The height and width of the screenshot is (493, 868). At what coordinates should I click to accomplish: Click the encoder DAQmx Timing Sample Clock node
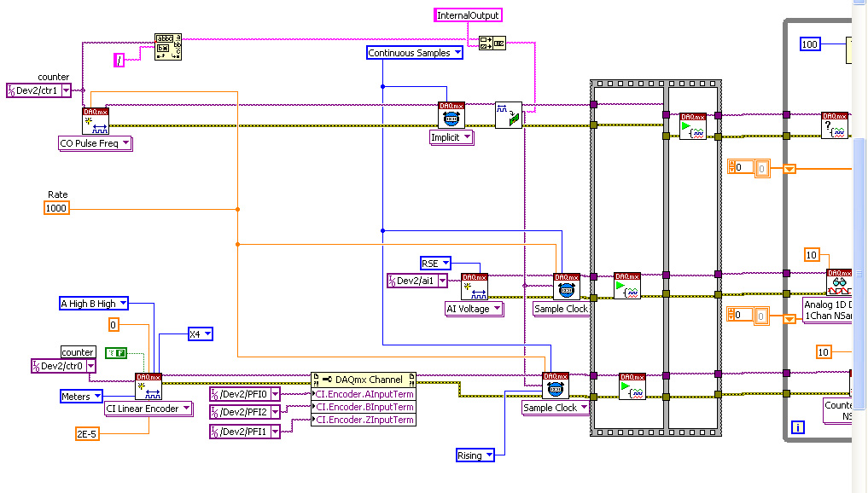[556, 386]
